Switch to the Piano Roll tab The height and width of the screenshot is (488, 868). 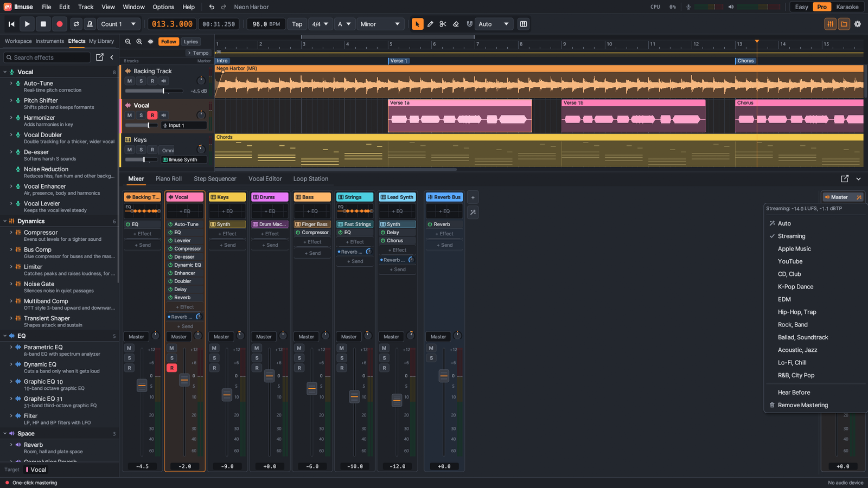[168, 178]
